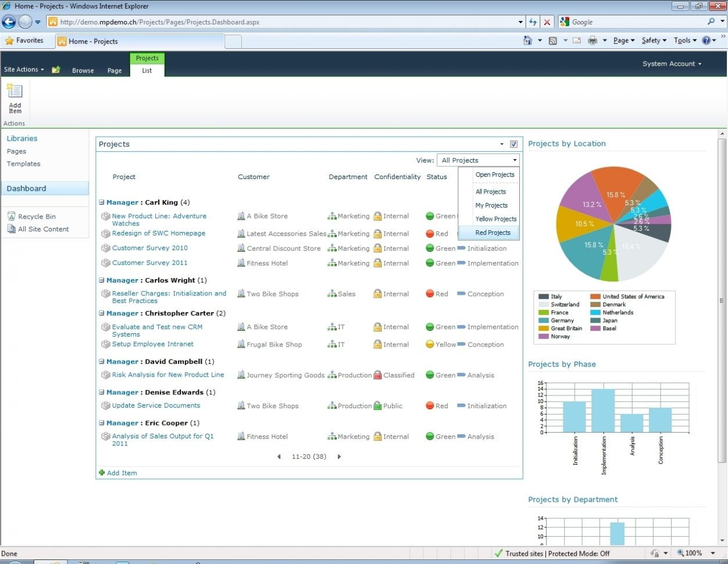Click the Recycle Bin icon in the sidebar

[11, 216]
